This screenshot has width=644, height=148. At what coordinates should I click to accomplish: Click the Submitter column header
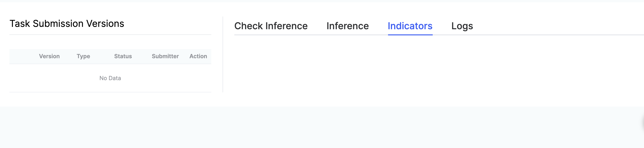pos(165,56)
